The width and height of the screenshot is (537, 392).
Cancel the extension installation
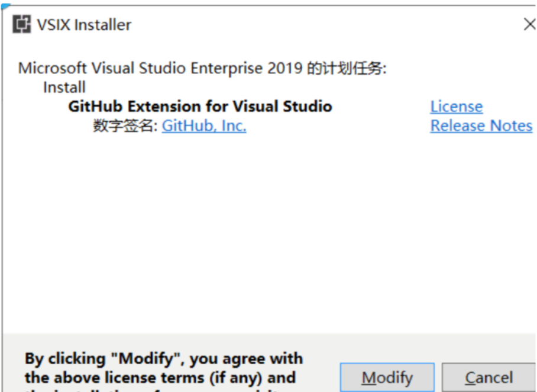coord(489,377)
